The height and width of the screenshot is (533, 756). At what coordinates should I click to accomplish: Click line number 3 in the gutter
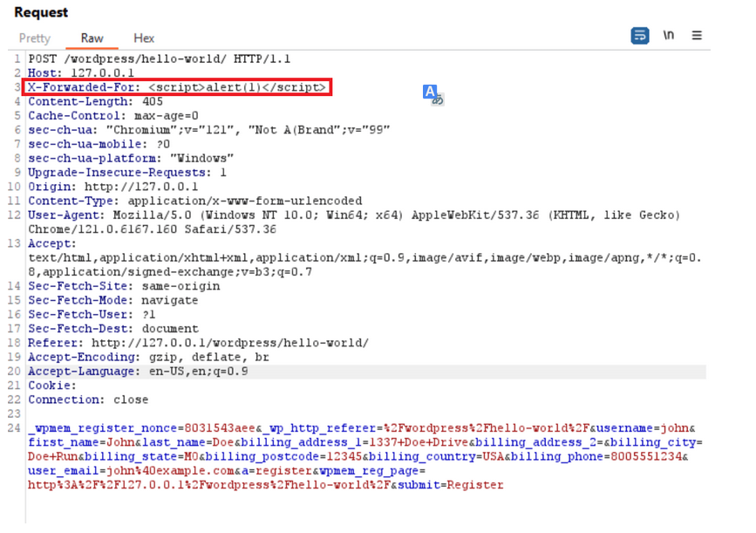point(17,87)
